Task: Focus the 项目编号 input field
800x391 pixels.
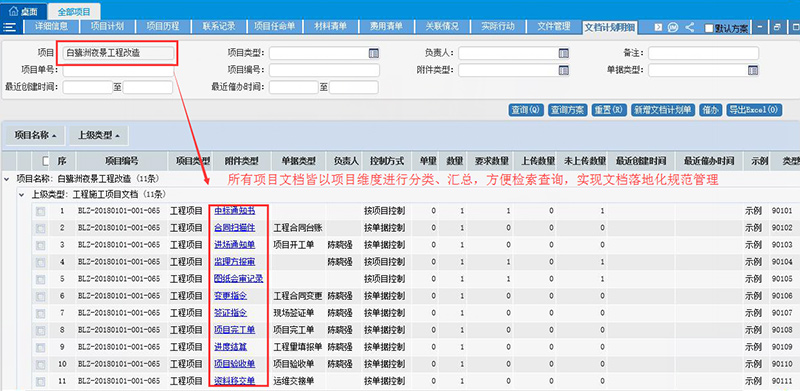Action: point(324,70)
